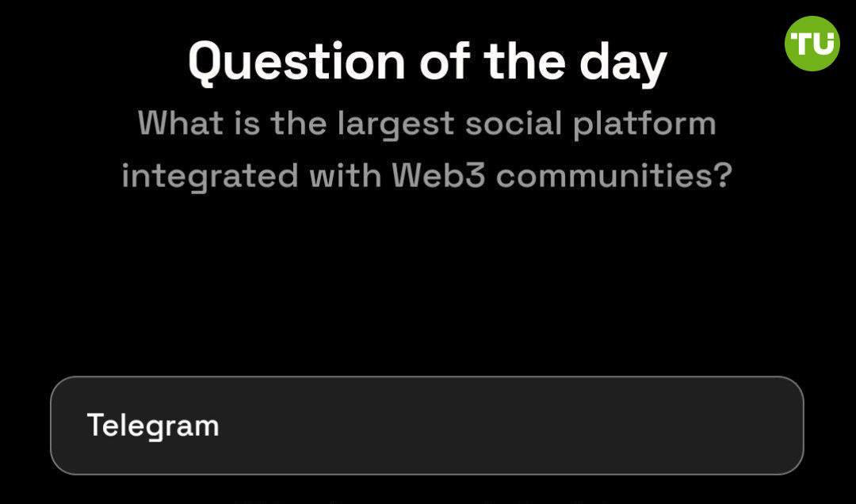
Task: Click the word 'What' starting the question
Action: tap(181, 123)
